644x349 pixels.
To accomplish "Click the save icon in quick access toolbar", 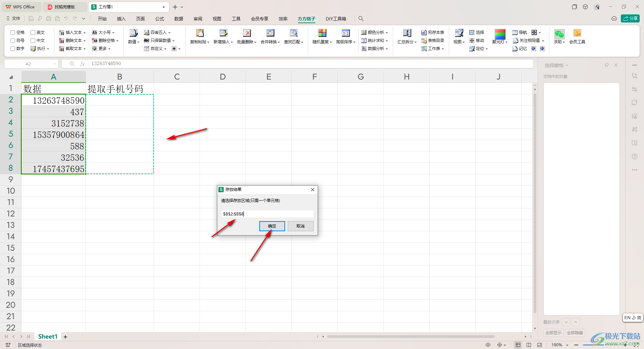I will (31, 19).
